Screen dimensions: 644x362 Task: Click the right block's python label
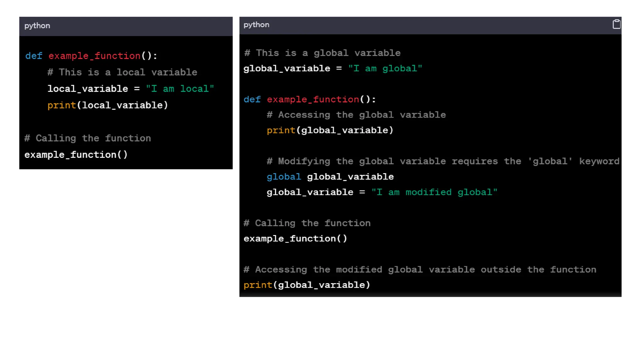click(x=256, y=25)
